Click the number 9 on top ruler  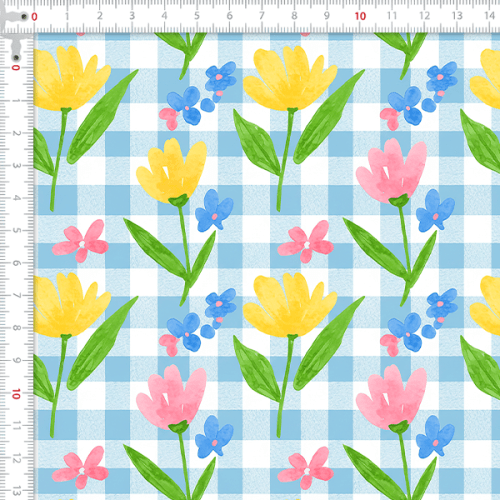327,16
